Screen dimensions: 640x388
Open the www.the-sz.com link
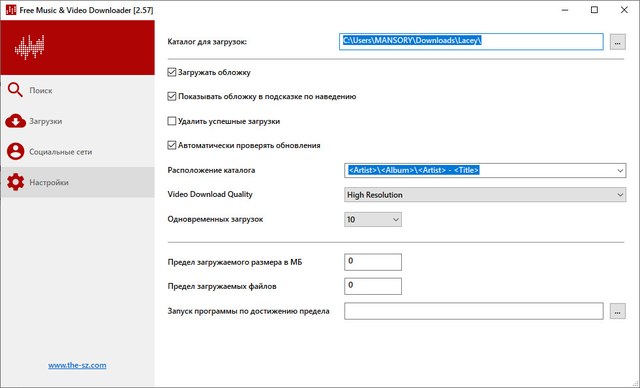pos(77,365)
